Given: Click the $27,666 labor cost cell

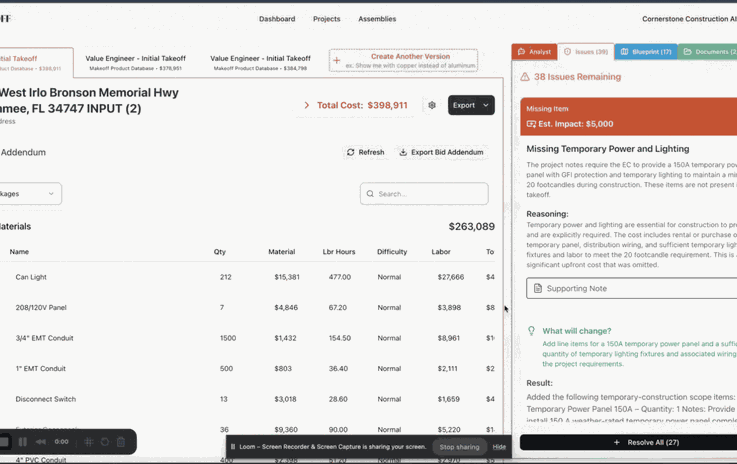Looking at the screenshot, I should [451, 277].
